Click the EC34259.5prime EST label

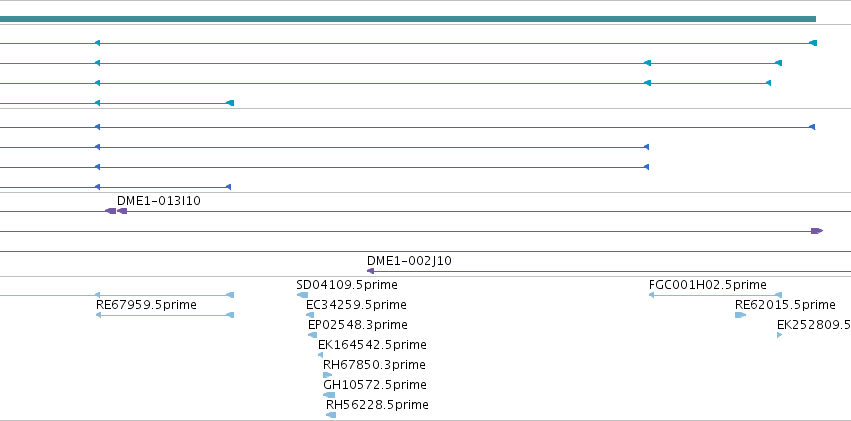click(356, 305)
